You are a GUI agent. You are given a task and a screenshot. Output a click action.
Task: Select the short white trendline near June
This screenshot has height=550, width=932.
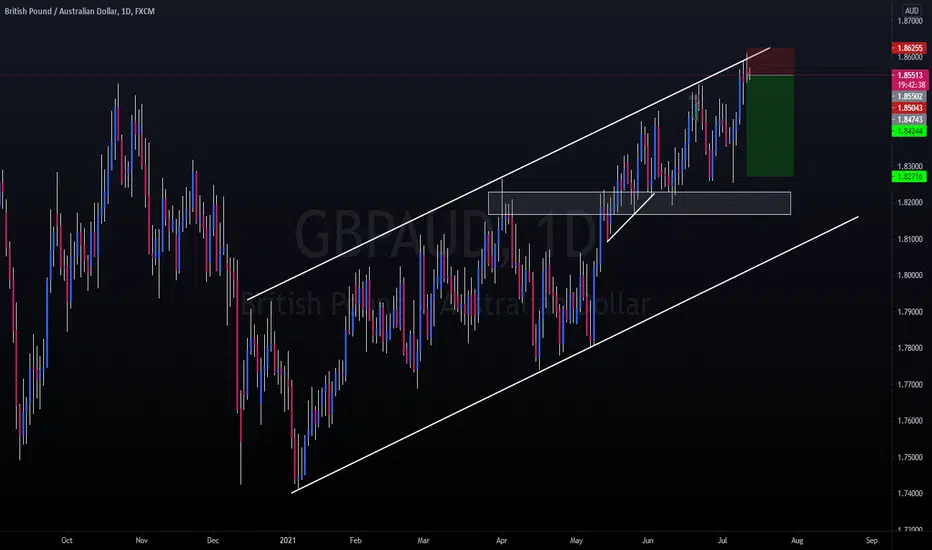pyautogui.click(x=631, y=217)
